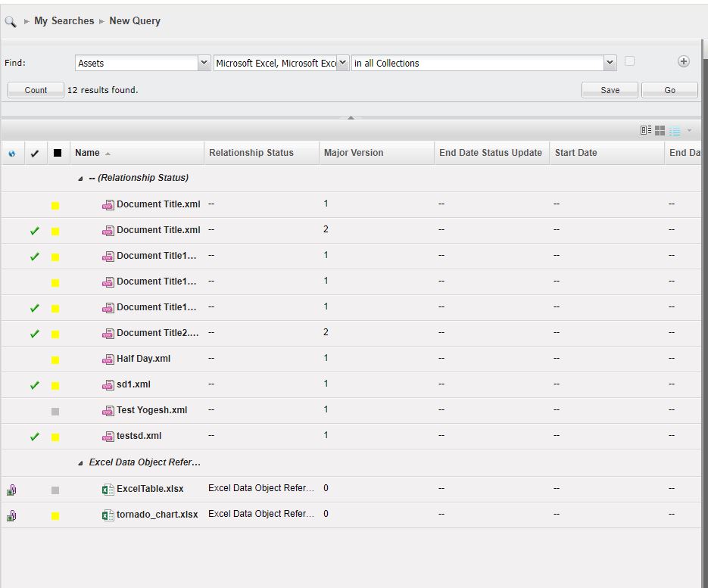
Task: Select the testsd.xml name
Action: tap(139, 435)
